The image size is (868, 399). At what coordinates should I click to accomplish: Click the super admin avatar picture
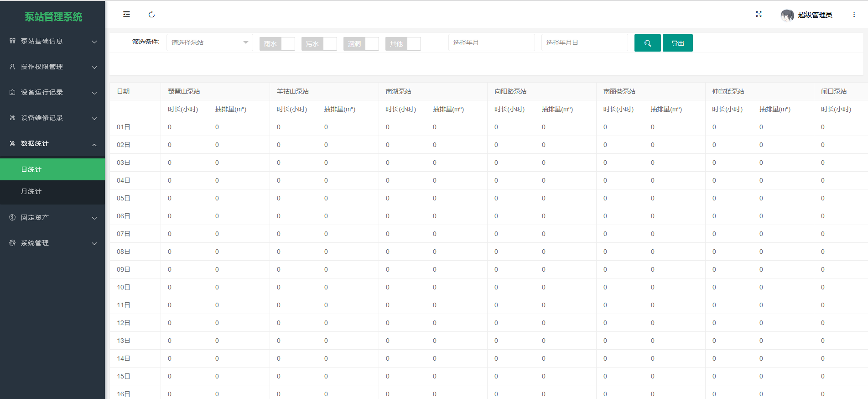[x=787, y=15]
